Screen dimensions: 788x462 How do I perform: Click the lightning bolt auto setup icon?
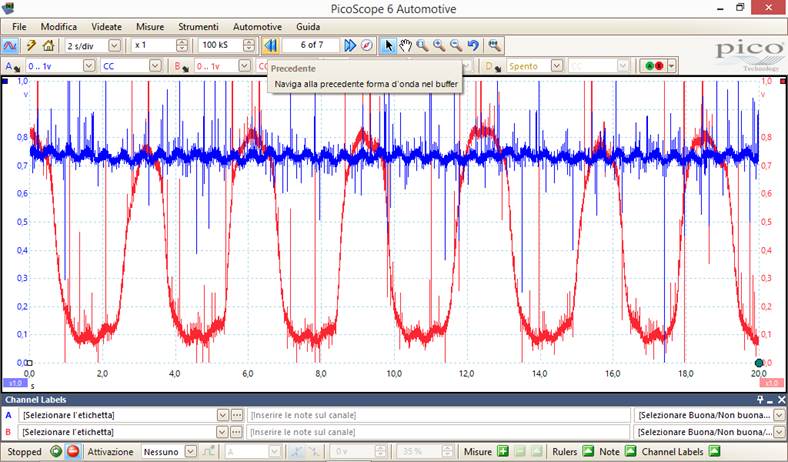(x=31, y=46)
